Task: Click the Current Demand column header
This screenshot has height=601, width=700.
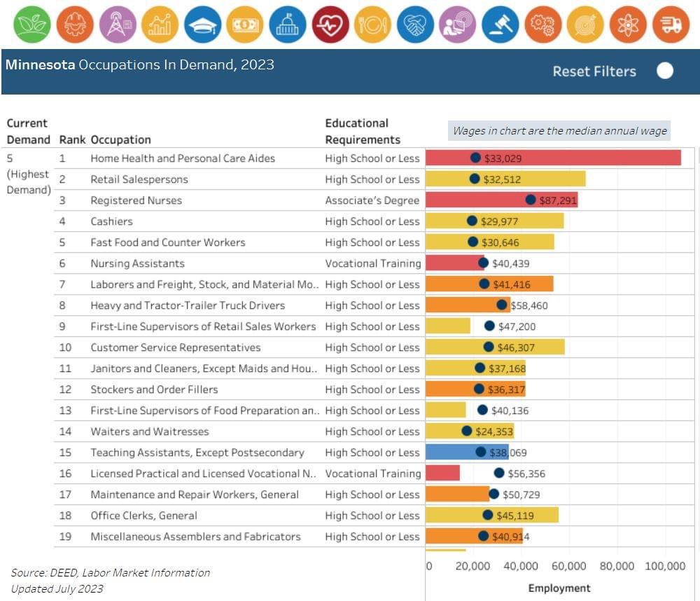Action: (x=28, y=132)
